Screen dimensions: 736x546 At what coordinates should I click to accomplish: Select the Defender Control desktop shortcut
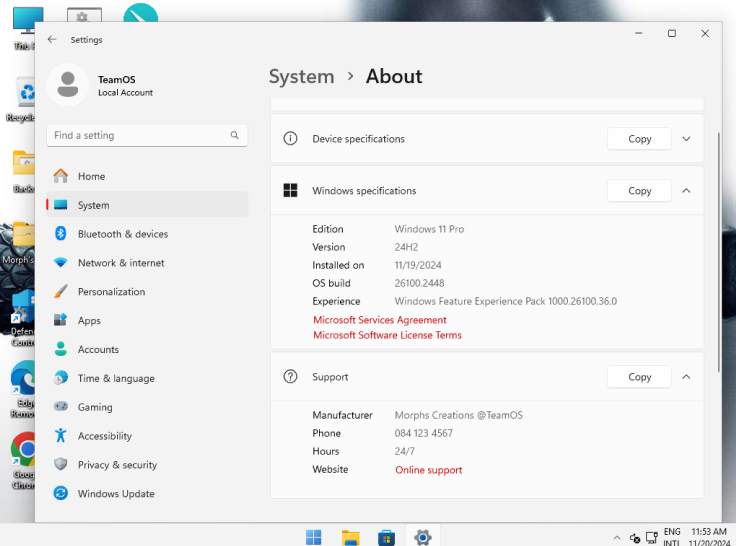coord(23,319)
